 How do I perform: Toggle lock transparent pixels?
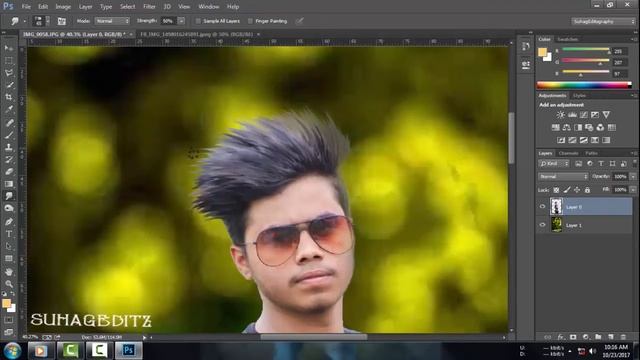point(556,190)
